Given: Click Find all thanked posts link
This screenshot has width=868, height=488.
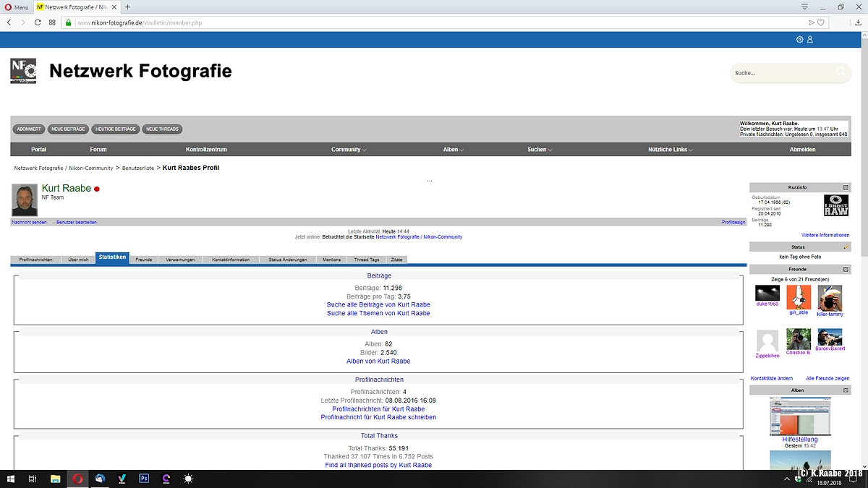Looking at the screenshot, I should 378,465.
